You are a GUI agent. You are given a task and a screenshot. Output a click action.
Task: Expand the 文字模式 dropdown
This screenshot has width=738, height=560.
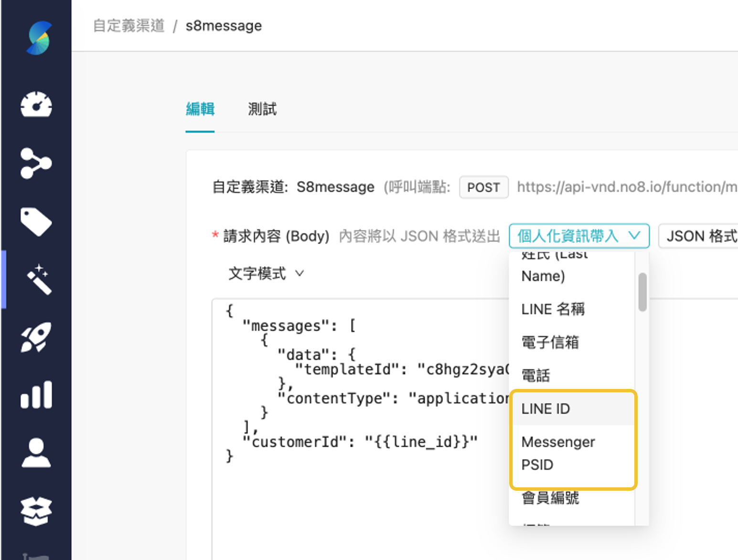click(x=266, y=273)
